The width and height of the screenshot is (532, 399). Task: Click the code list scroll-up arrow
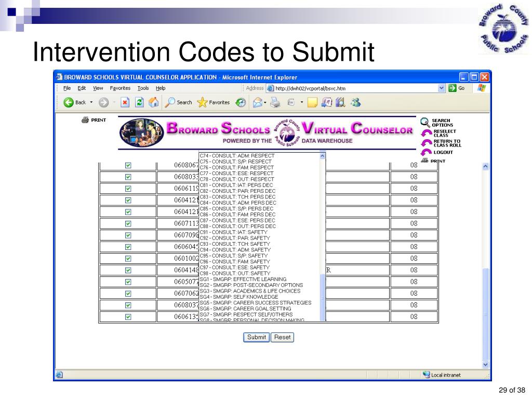(323, 156)
